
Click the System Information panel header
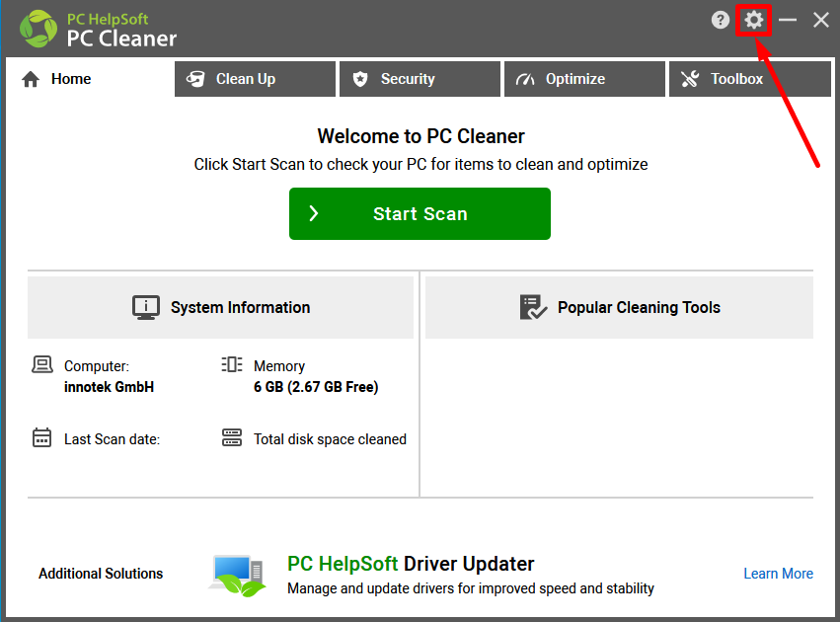pyautogui.click(x=221, y=307)
